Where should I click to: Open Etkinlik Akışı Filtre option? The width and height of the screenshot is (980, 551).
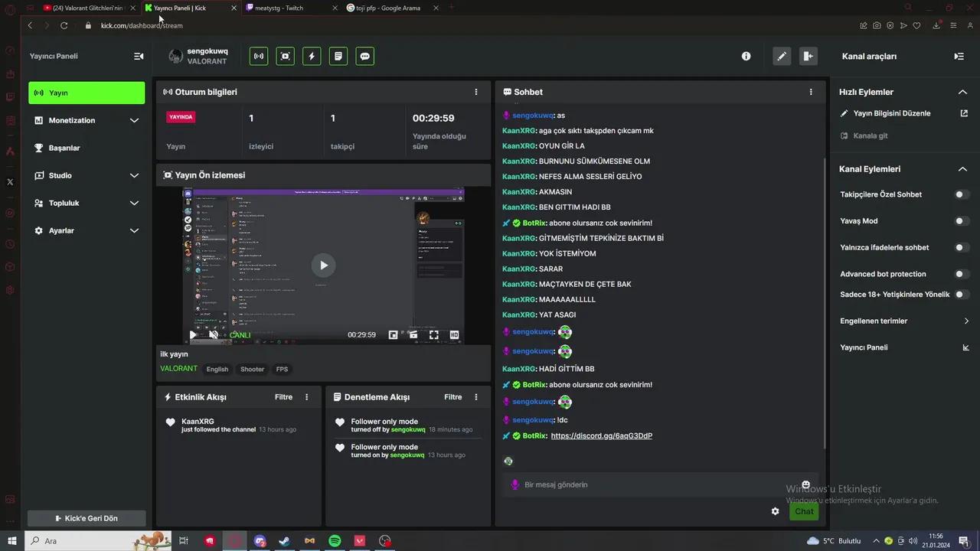tap(283, 397)
